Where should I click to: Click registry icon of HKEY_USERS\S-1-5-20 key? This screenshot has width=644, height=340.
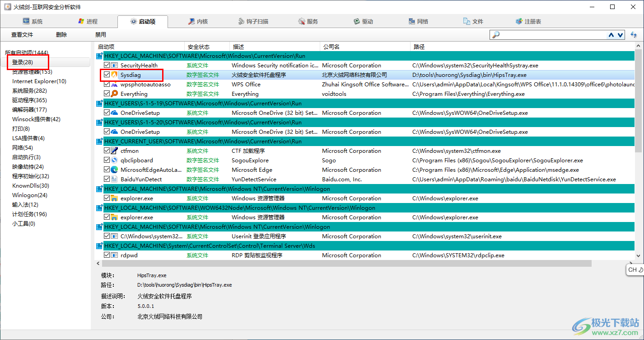[99, 123]
